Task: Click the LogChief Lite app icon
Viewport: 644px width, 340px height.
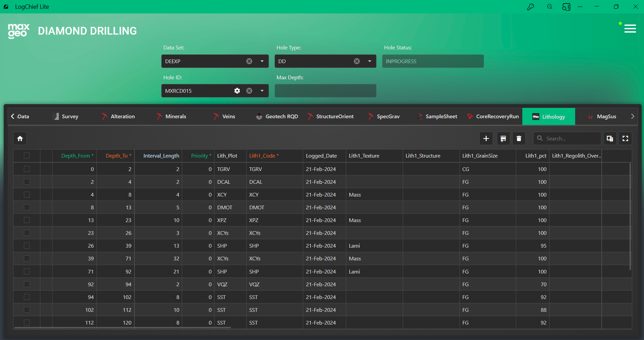Action: coord(6,7)
